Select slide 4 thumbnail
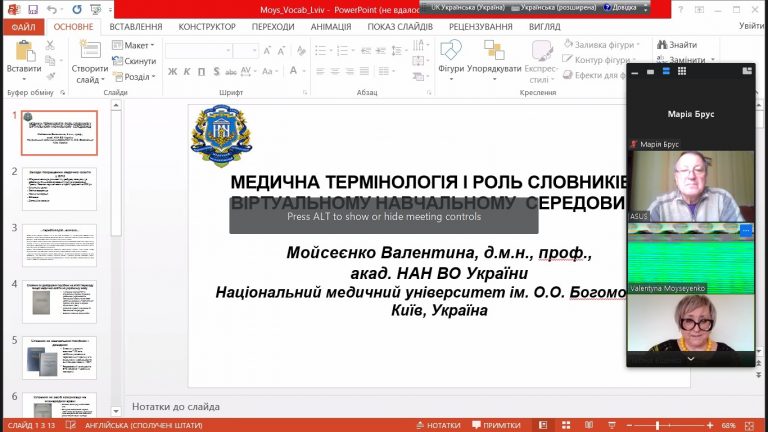The image size is (768, 432). (59, 302)
